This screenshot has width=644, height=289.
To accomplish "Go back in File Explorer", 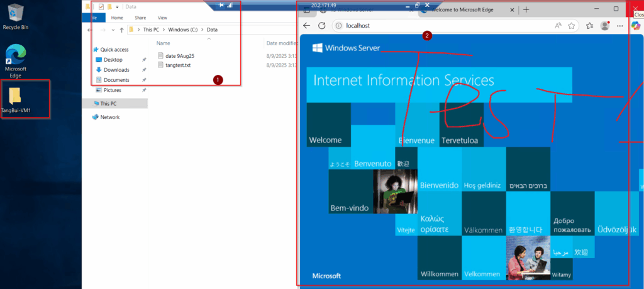I will (x=91, y=30).
